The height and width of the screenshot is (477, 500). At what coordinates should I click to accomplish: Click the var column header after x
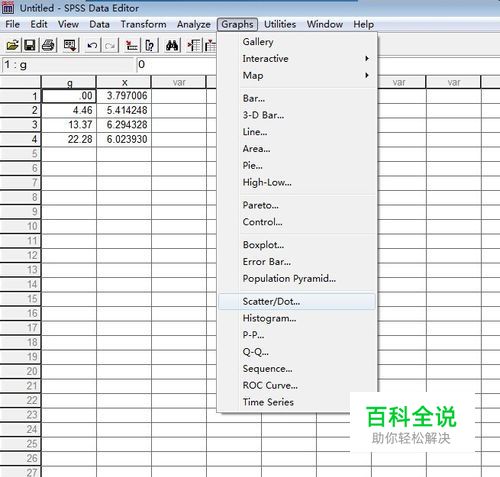pos(179,82)
